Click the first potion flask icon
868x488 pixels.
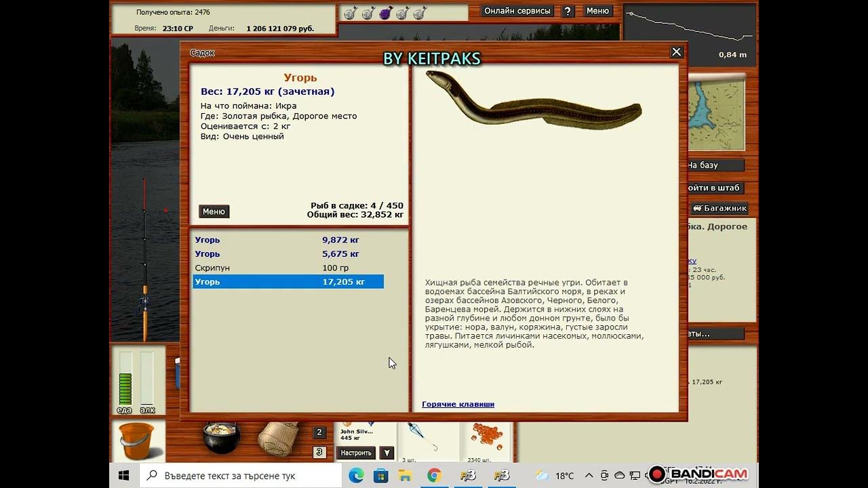[351, 12]
